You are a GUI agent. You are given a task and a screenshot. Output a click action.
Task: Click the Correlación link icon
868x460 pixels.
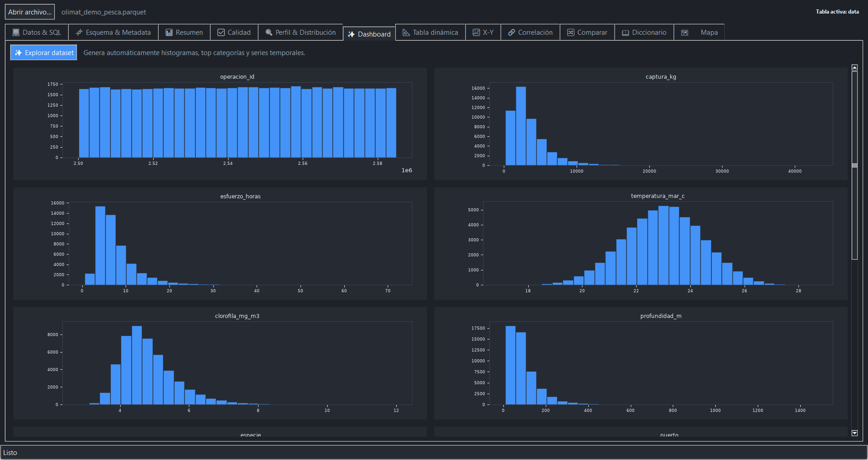click(511, 33)
